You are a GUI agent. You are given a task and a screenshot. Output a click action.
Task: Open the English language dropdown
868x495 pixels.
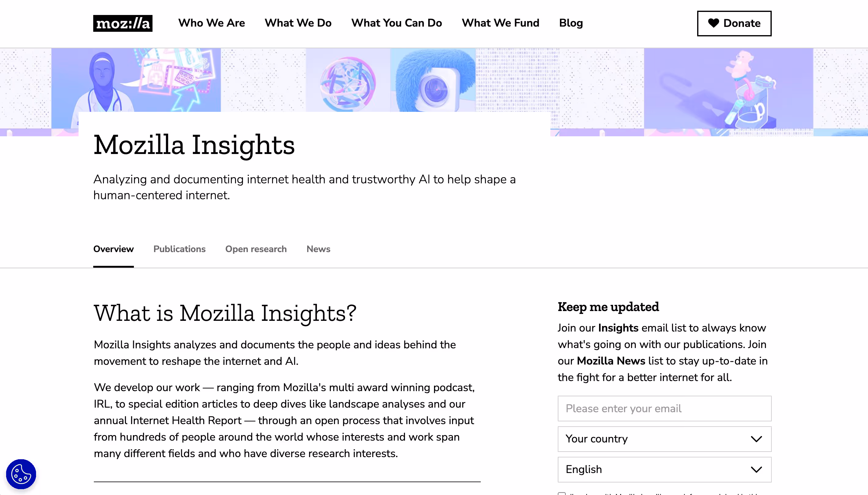tap(664, 470)
